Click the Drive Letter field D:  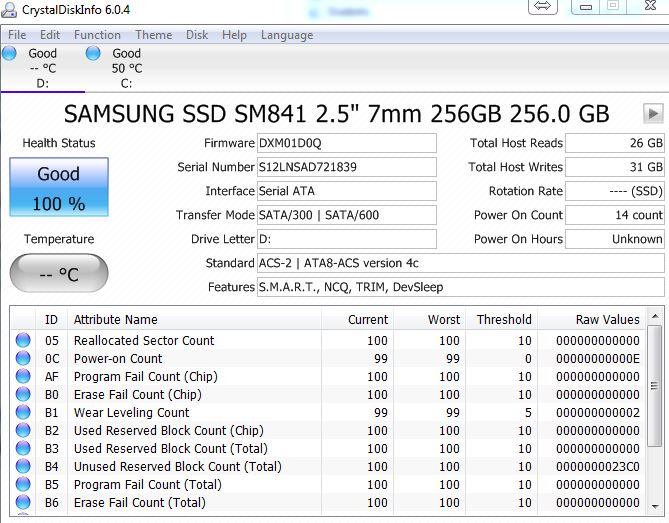(346, 239)
